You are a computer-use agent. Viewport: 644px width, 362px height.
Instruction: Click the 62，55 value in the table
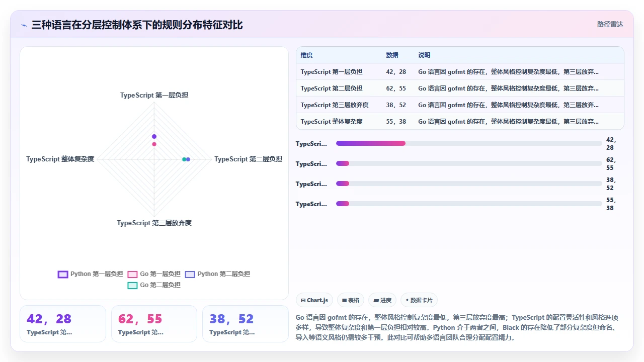396,88
